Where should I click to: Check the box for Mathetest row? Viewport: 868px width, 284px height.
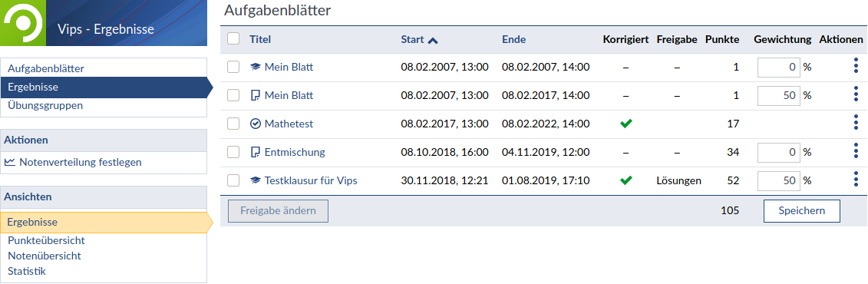(233, 124)
